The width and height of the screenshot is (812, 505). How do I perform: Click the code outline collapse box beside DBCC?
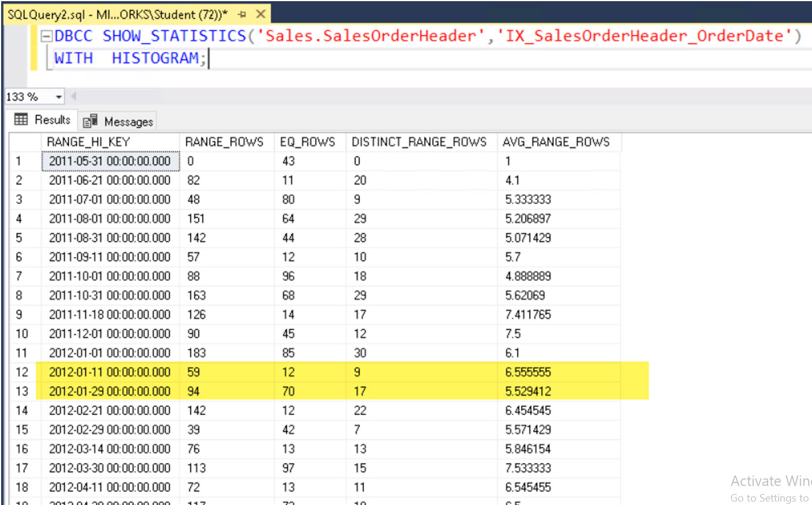pyautogui.click(x=47, y=35)
